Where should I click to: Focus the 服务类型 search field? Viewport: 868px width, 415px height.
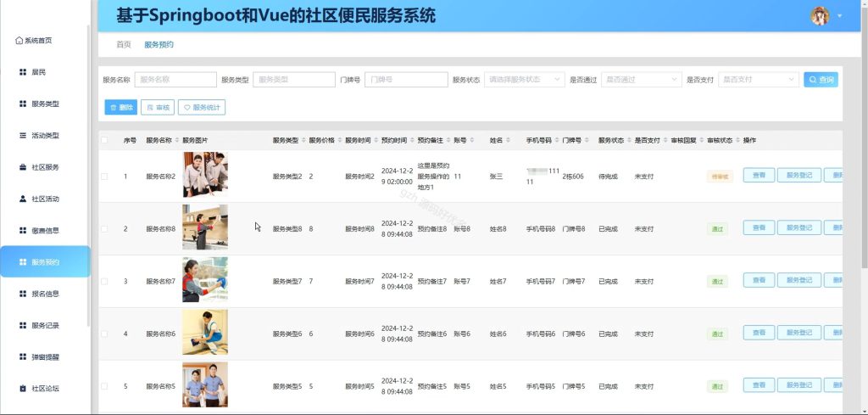(x=294, y=79)
